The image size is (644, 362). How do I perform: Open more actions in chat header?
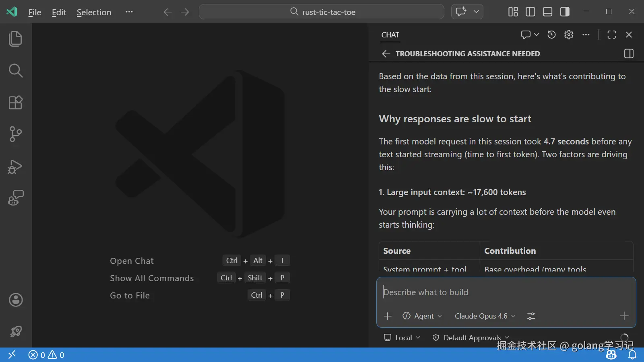click(586, 35)
